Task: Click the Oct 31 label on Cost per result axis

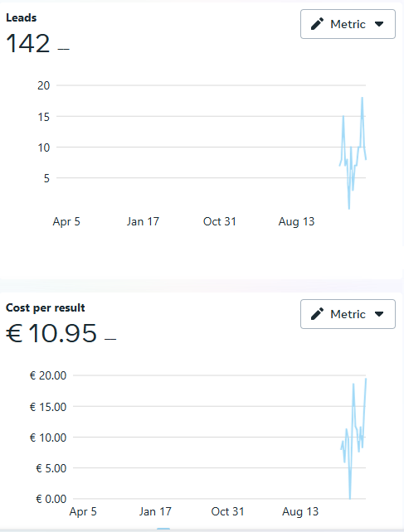Action: coord(227,511)
